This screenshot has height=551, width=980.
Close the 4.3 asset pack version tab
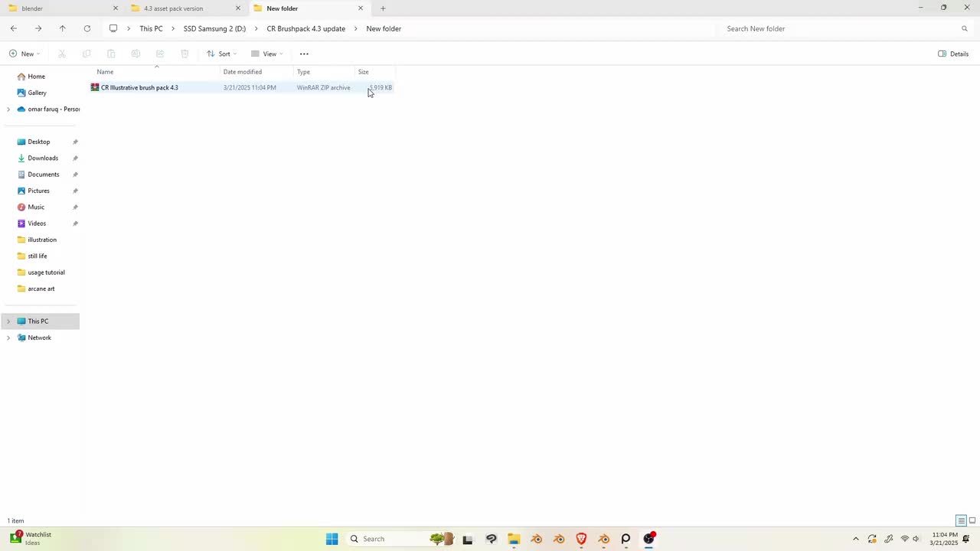pyautogui.click(x=238, y=8)
